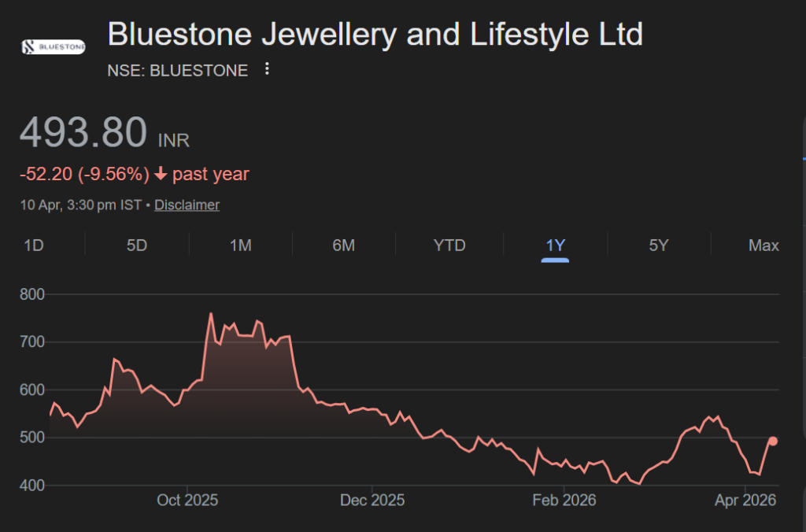806x532 pixels.
Task: Open the three-dot overflow menu
Action: [x=266, y=69]
